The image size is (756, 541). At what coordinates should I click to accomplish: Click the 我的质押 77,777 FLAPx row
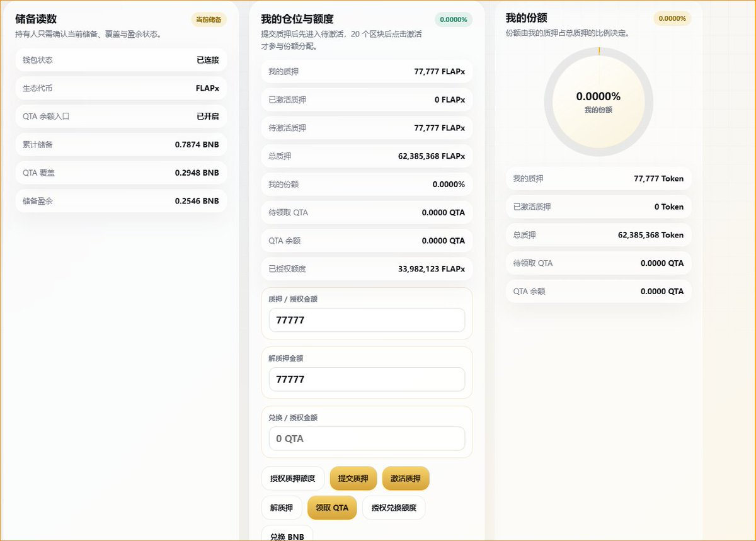(367, 72)
